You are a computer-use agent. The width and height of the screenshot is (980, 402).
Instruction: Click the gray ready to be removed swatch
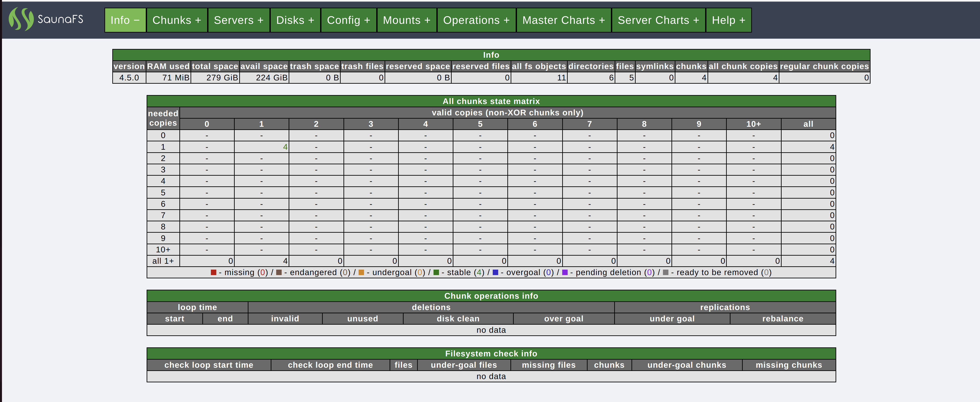[x=665, y=272]
